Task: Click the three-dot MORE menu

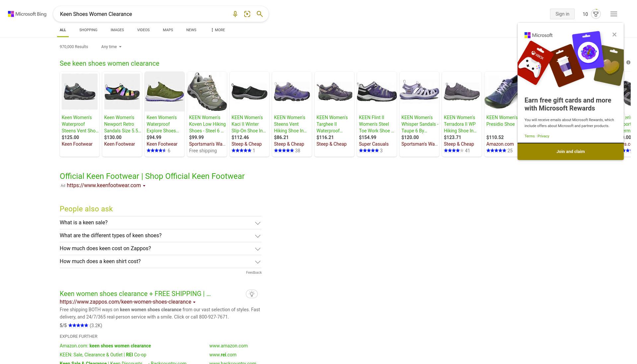Action: (218, 30)
